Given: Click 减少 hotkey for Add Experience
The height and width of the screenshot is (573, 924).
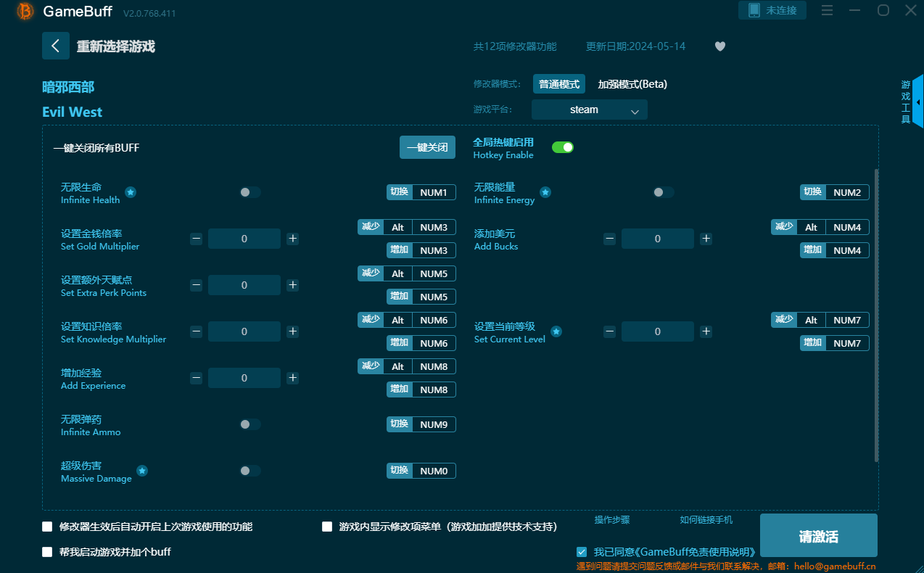Looking at the screenshot, I should (x=371, y=366).
